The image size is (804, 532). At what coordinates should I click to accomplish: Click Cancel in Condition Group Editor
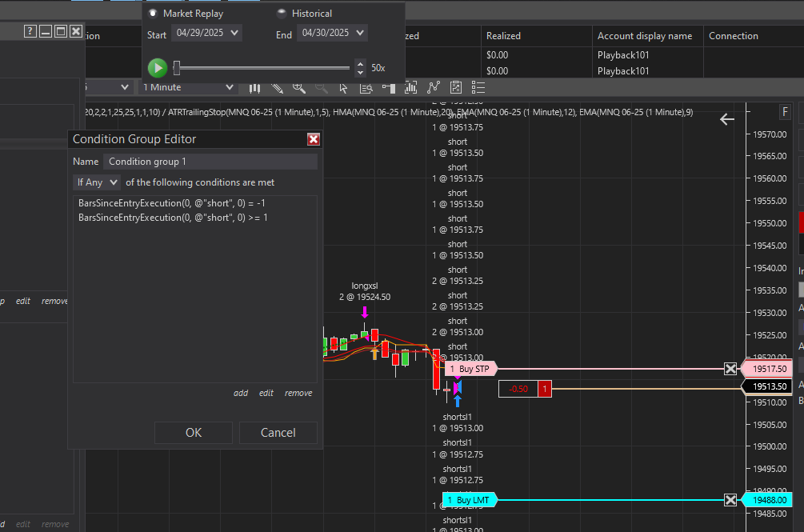(278, 433)
